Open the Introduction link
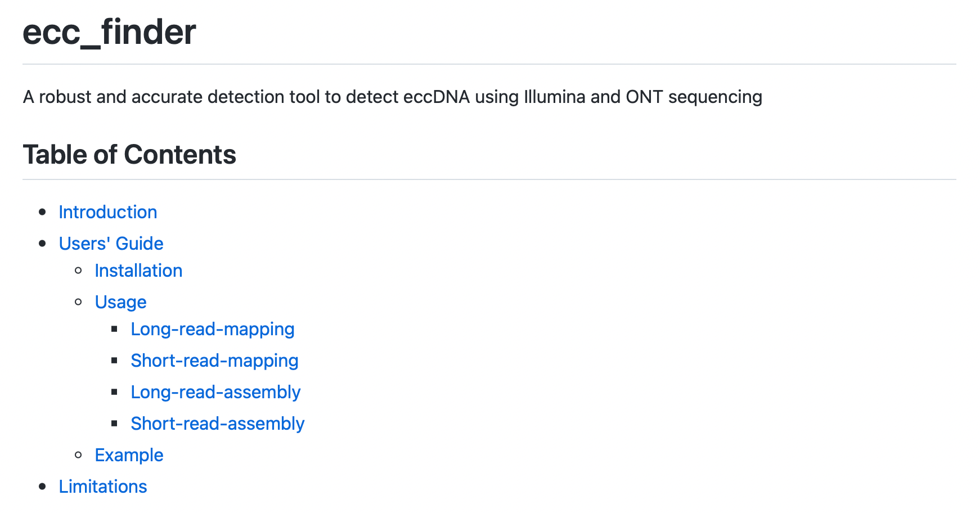 point(107,212)
